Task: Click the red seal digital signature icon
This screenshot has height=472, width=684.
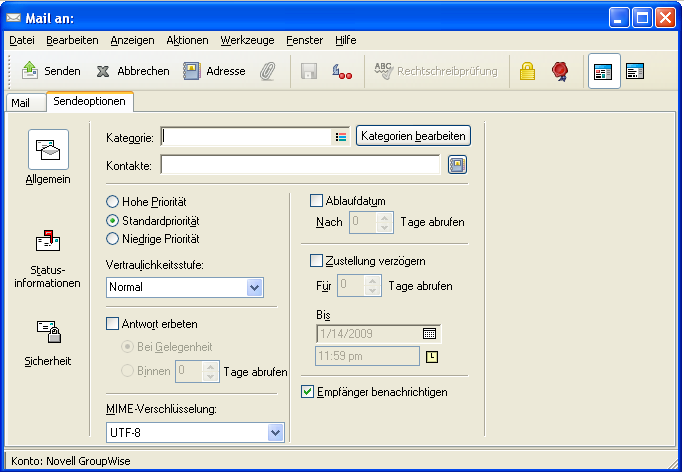Action: (x=560, y=71)
